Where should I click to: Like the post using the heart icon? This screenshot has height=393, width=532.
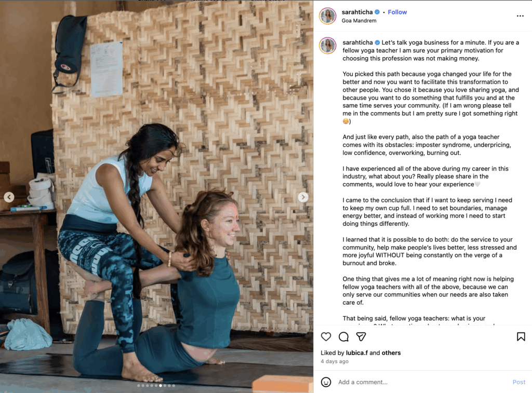point(326,336)
